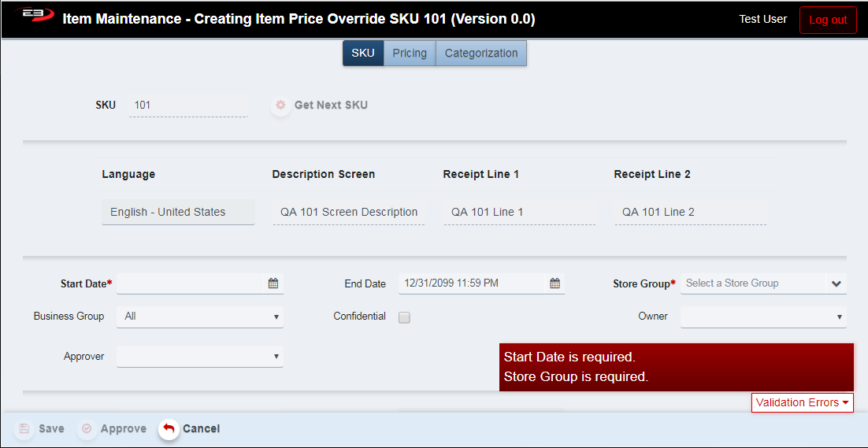Viewport: 868px width, 448px height.
Task: Expand the Store Group dropdown
Action: click(x=836, y=283)
